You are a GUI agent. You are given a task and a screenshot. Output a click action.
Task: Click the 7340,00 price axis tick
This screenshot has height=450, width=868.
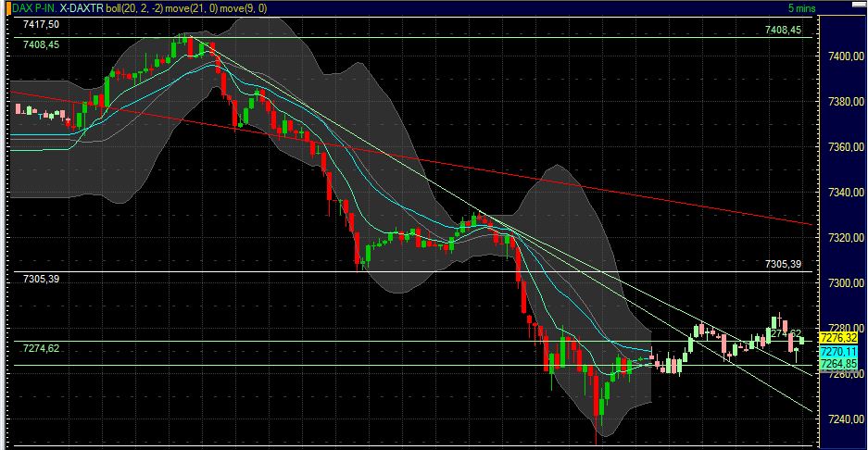[846, 193]
